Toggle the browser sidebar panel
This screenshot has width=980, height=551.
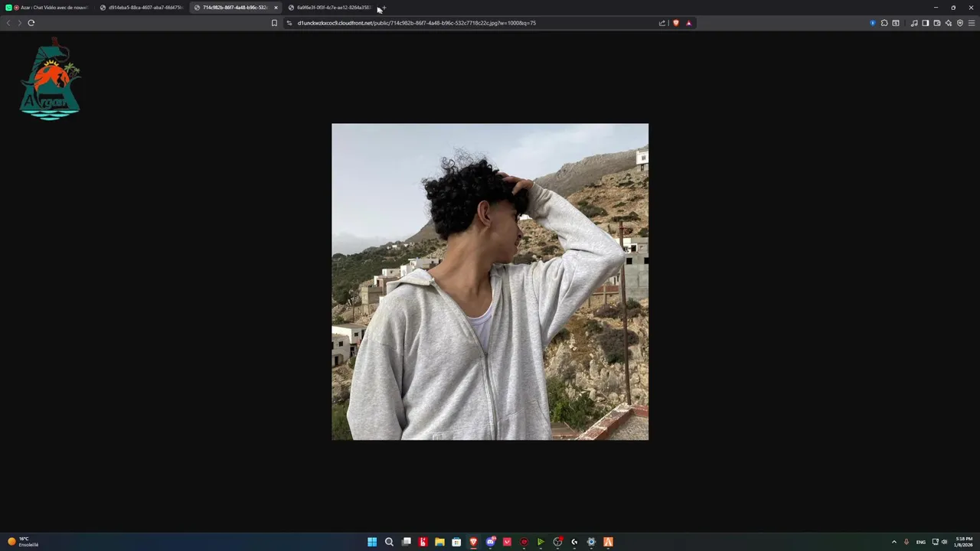(926, 23)
